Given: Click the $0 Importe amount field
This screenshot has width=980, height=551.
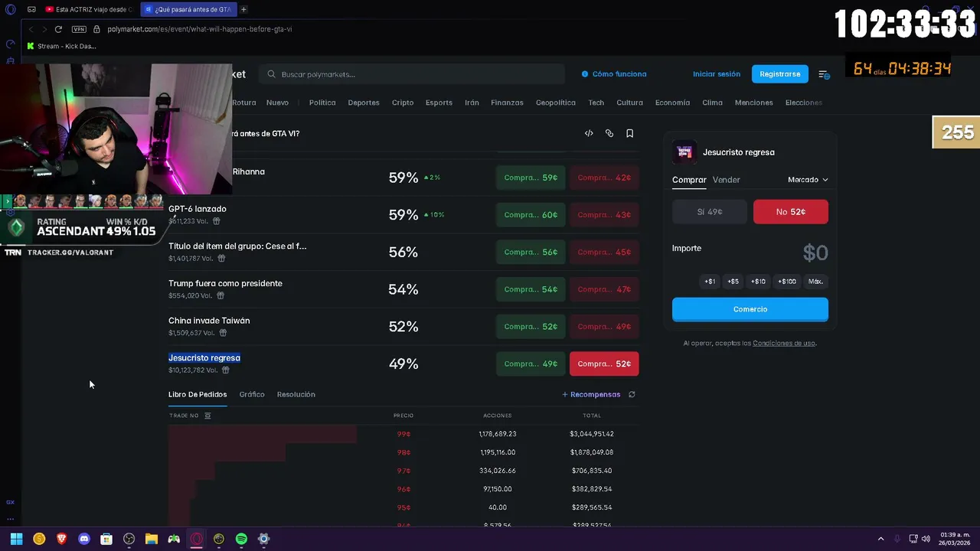Looking at the screenshot, I should coord(815,253).
